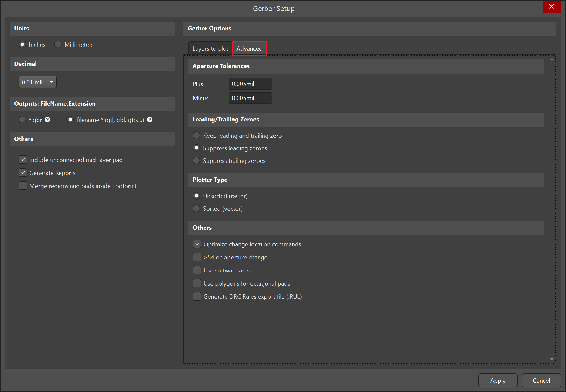Select Sorted (vector) plotter type
Image resolution: width=566 pixels, height=392 pixels.
click(x=196, y=209)
